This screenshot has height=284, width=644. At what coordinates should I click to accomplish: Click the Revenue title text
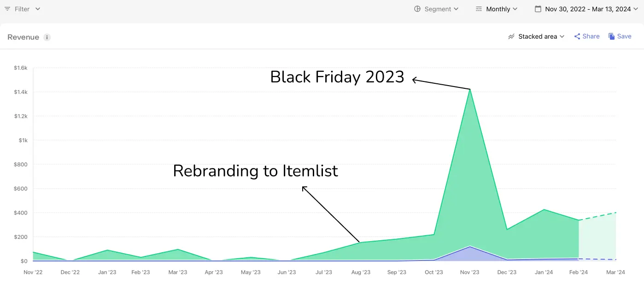(23, 37)
